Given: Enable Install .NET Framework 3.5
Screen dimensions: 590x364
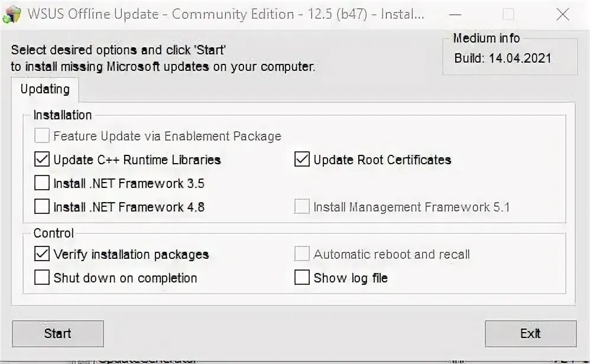Looking at the screenshot, I should [x=42, y=183].
